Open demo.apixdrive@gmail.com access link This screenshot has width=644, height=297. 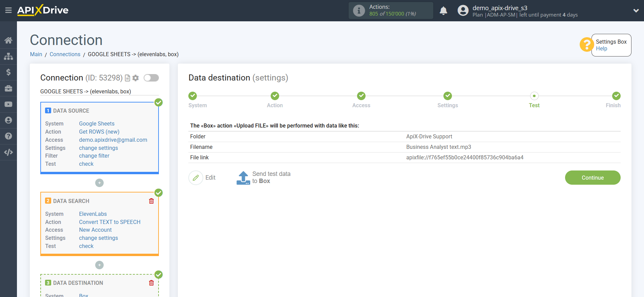113,140
